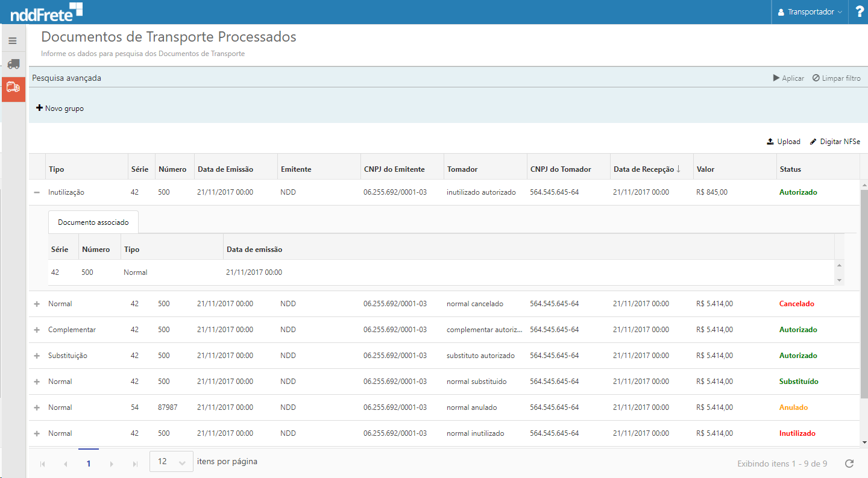
Task: Expand the Complementar document row
Action: [37, 330]
